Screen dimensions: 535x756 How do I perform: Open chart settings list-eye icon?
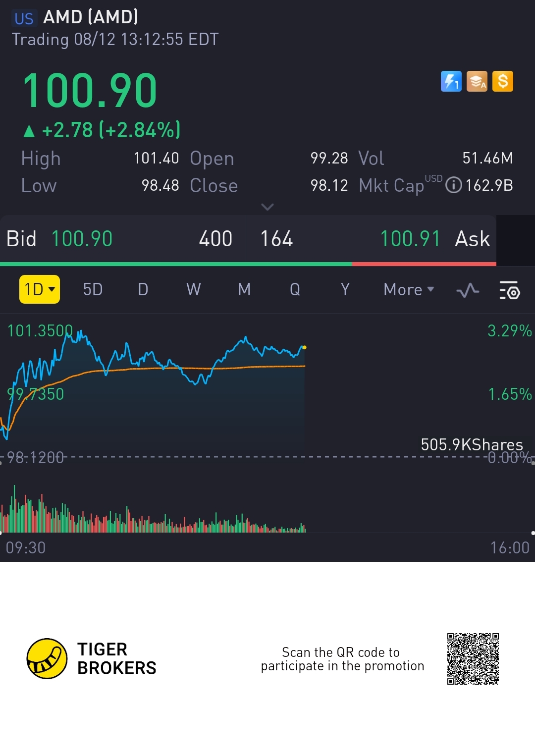509,290
